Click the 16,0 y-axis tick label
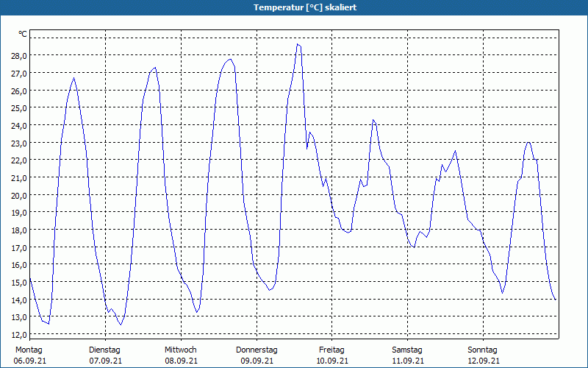This screenshot has height=368, width=588. point(18,265)
